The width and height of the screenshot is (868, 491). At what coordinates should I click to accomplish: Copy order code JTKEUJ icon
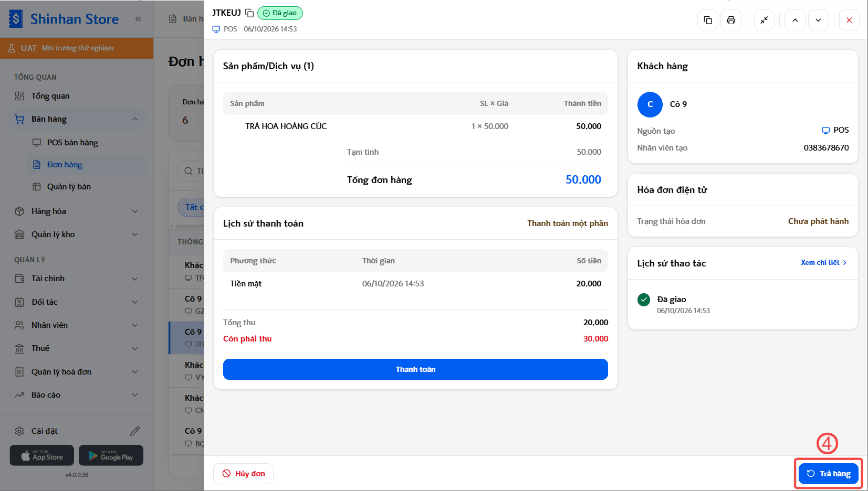(x=249, y=13)
